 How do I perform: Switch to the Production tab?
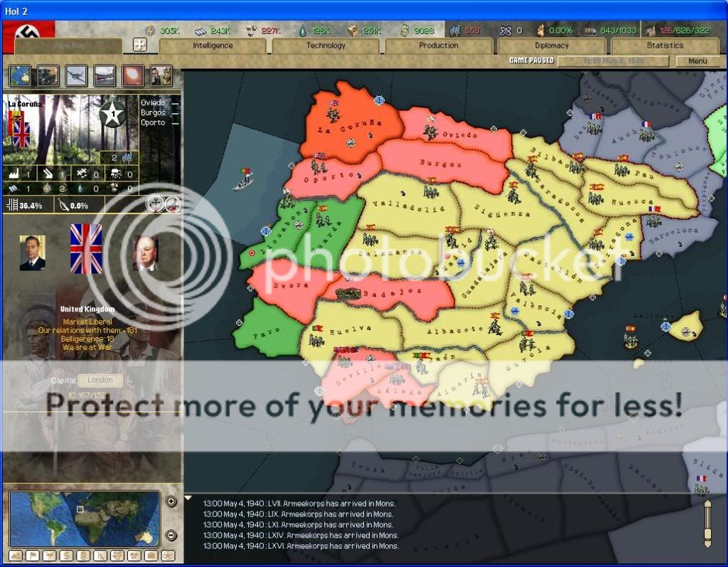tap(438, 46)
